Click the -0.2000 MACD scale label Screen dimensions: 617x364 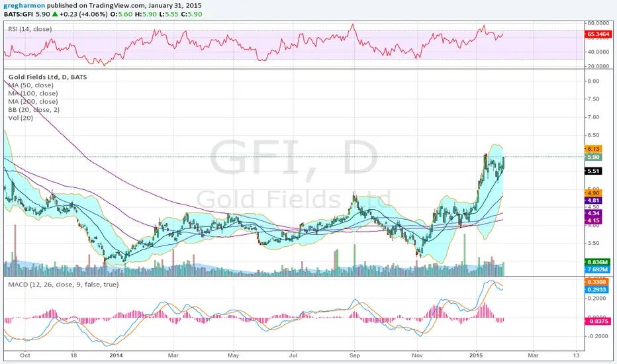pos(598,336)
